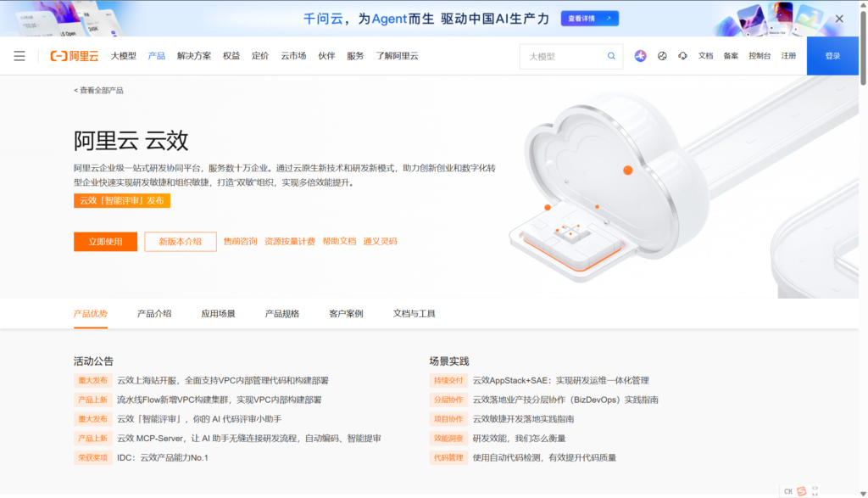868x498 pixels.
Task: Open the 控制台 link
Action: coord(759,56)
